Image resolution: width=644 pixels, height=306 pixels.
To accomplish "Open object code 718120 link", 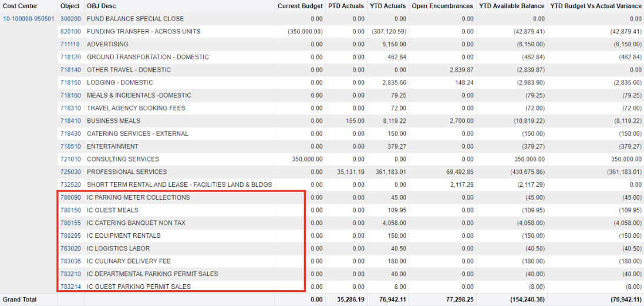I will pos(70,57).
